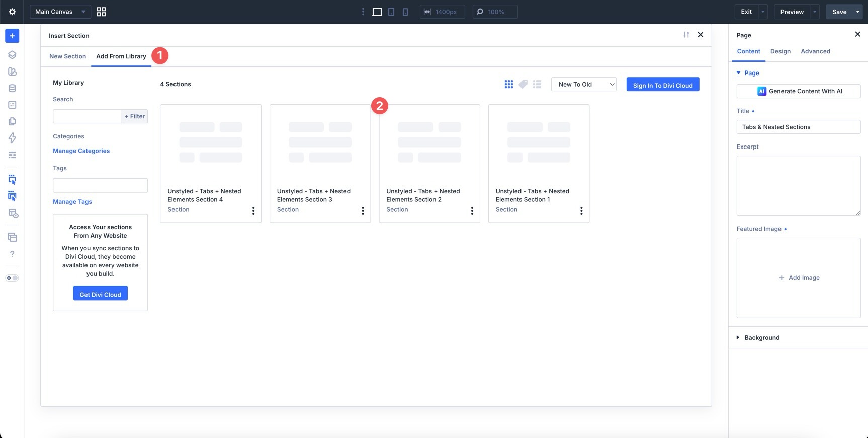Open options menu for Section 3 card
This screenshot has height=438, width=868.
(x=363, y=211)
